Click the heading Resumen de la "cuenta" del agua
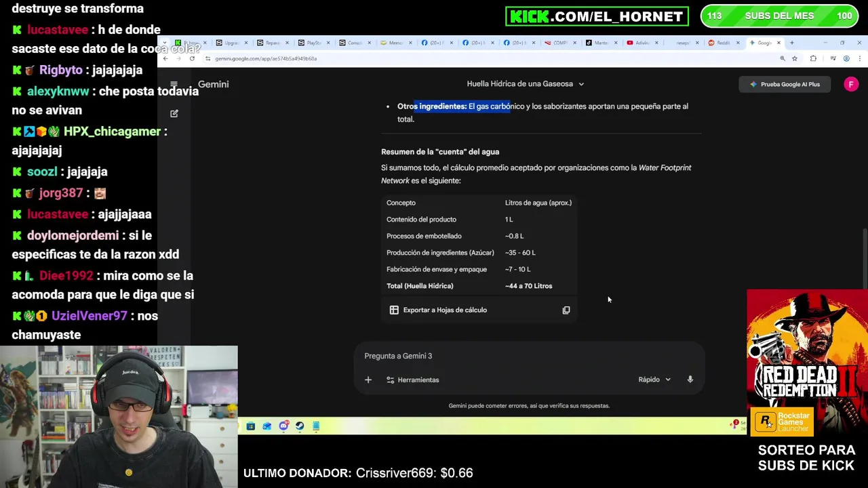868x488 pixels. (x=440, y=152)
